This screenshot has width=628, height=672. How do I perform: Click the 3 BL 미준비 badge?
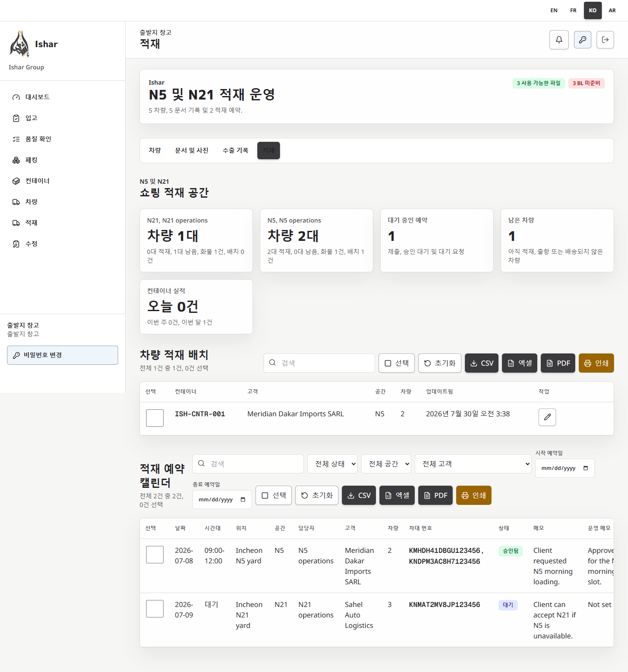pyautogui.click(x=587, y=83)
